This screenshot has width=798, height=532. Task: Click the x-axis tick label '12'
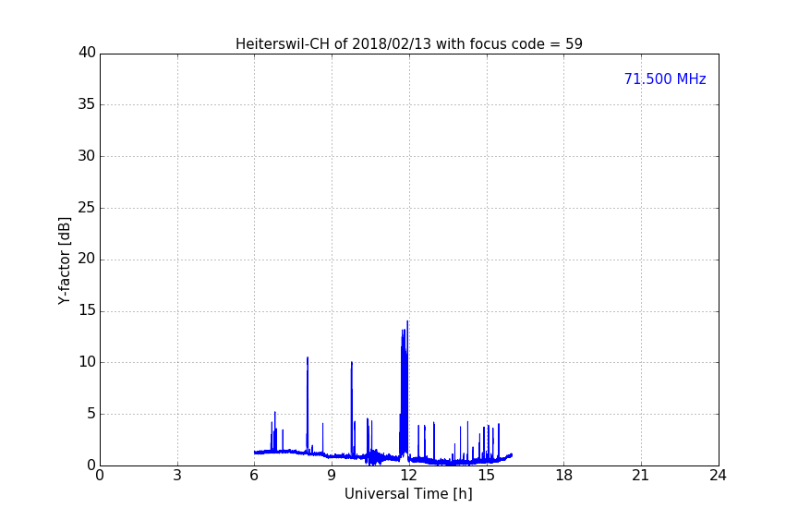408,476
